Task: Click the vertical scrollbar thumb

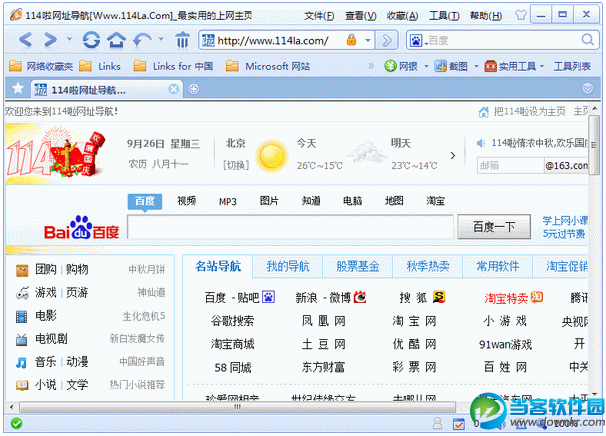Action: [x=594, y=146]
